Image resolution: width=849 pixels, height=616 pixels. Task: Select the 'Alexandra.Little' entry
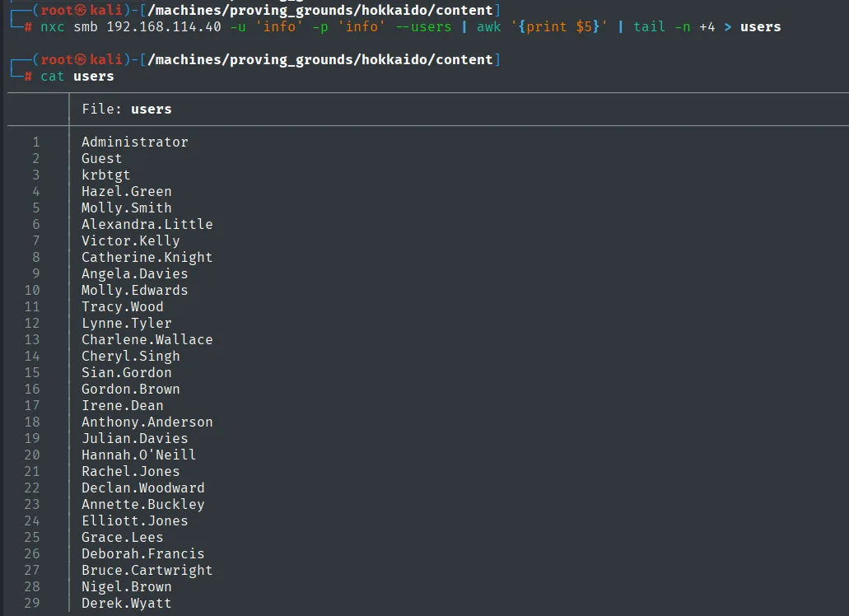click(x=147, y=224)
